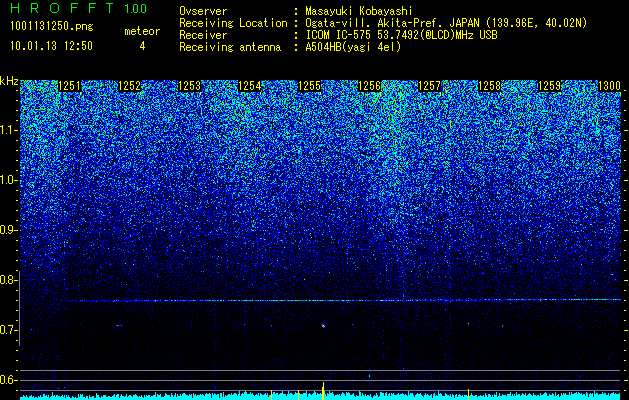
Task: Click the 1.0 frequency axis label
Action: tap(7, 180)
